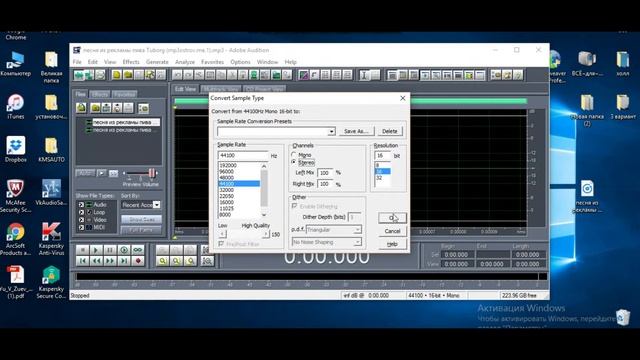This screenshot has height=360, width=640.
Task: Click the Stop transport button
Action: (x=82, y=250)
